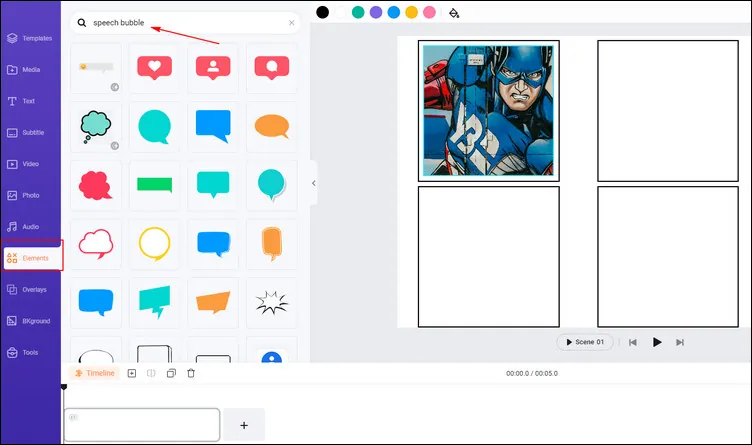Open the Tools panel
Screen dimensions: 752x445
point(23,352)
